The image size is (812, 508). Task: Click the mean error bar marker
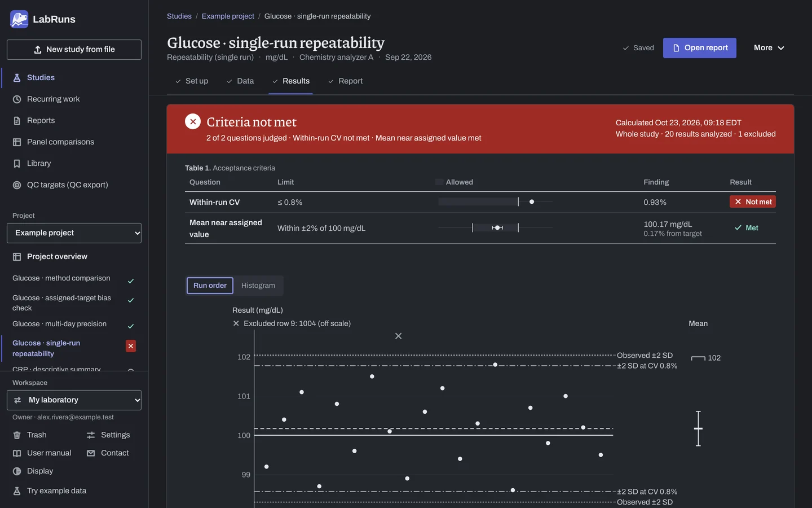coord(698,428)
